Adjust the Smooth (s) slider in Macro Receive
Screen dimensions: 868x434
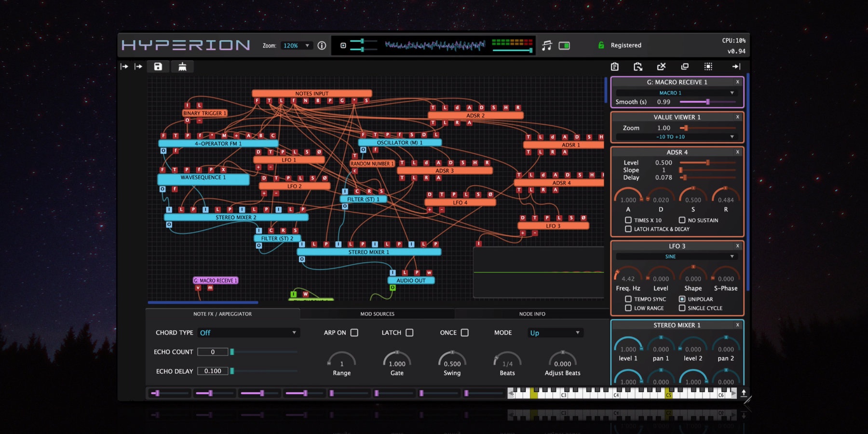coord(707,102)
